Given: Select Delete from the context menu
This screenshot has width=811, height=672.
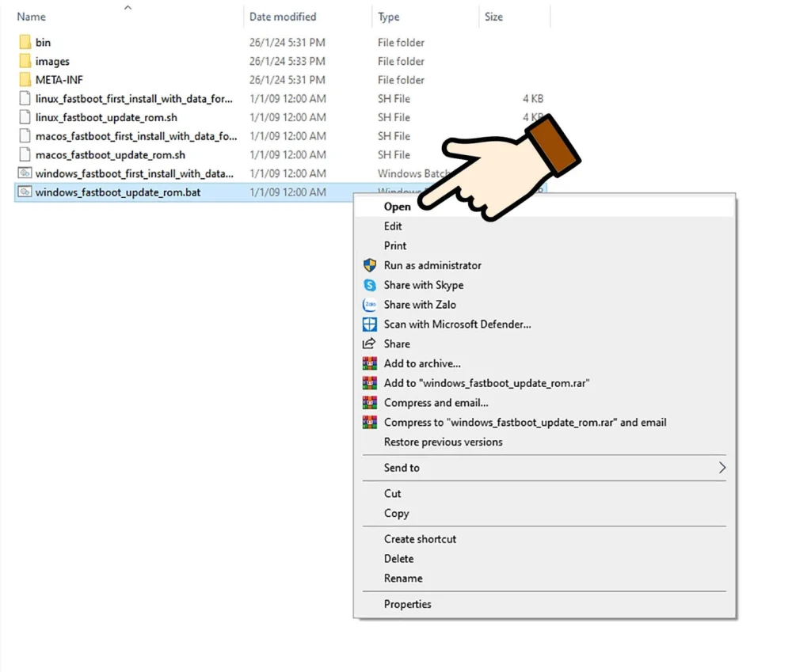Looking at the screenshot, I should click(x=398, y=559).
